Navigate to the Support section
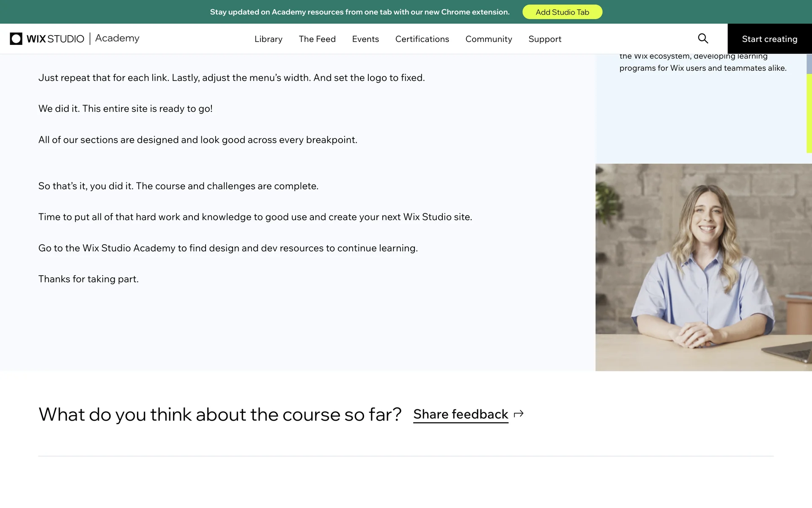This screenshot has height=508, width=812. (x=545, y=39)
